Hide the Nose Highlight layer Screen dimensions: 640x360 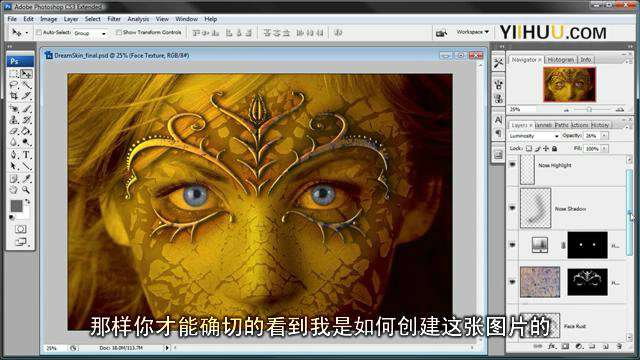tap(512, 165)
